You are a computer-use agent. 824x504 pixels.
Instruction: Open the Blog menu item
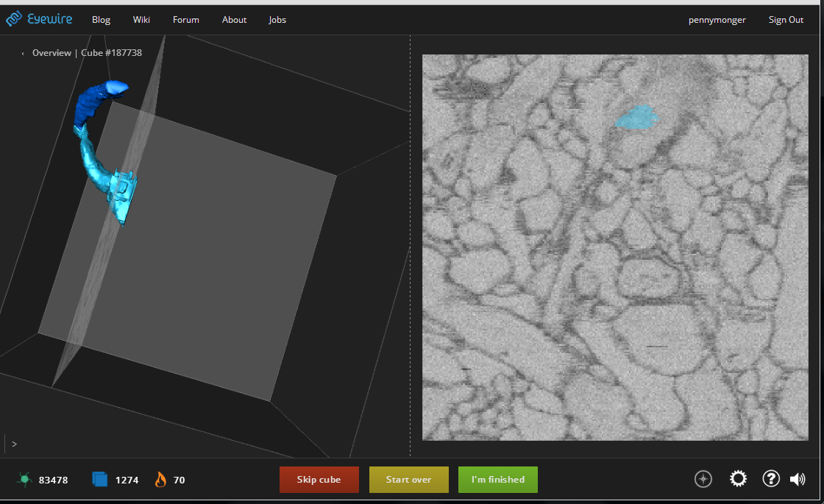tap(101, 20)
